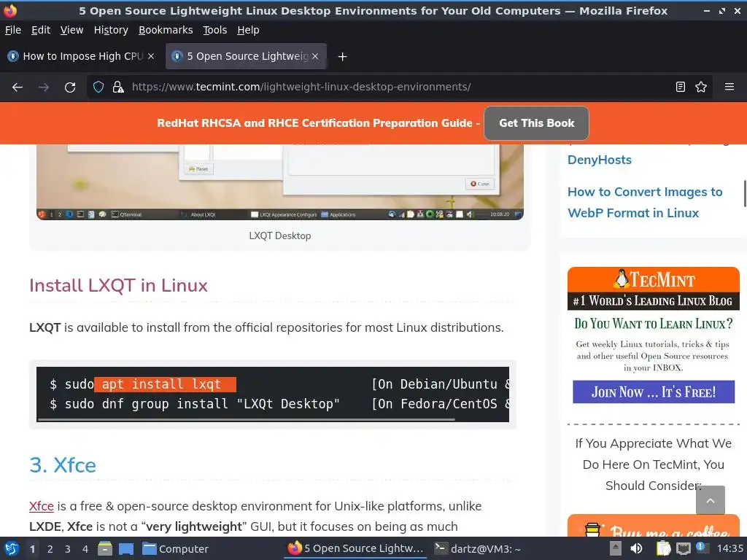
Task: Open the LXQt start menu icon
Action: pyautogui.click(x=12, y=549)
